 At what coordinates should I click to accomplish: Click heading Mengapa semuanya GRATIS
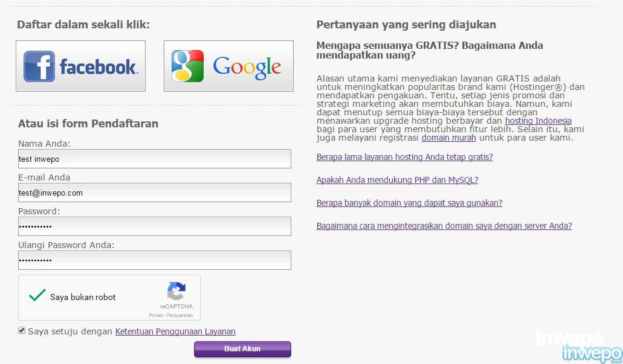pyautogui.click(x=430, y=50)
